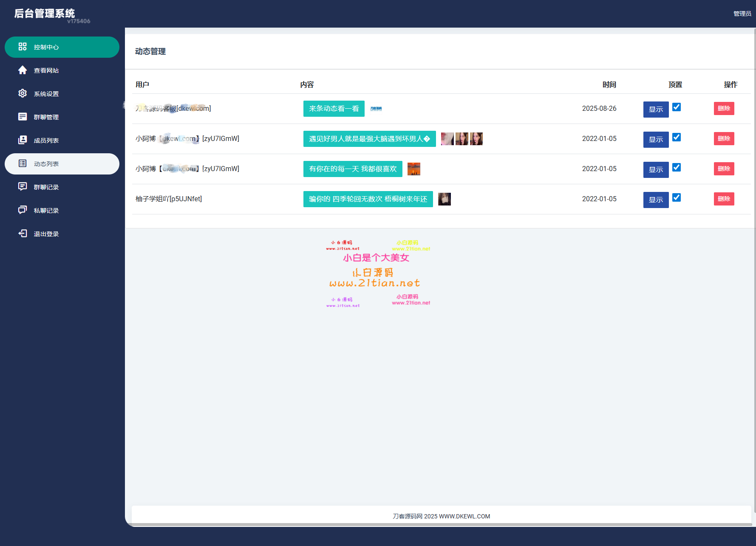Click 删除 on 有你在的每一天 row
The image size is (756, 546).
724,169
